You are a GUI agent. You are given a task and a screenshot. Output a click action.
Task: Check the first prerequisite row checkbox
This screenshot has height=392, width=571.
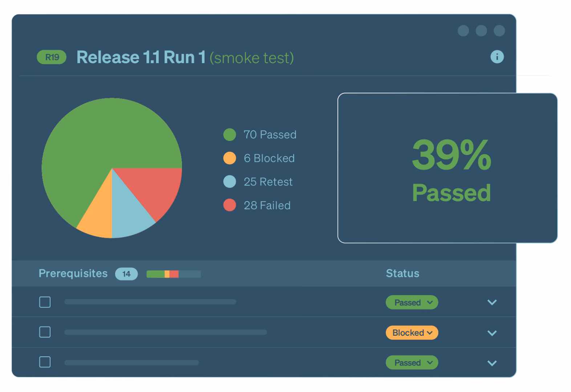(45, 302)
